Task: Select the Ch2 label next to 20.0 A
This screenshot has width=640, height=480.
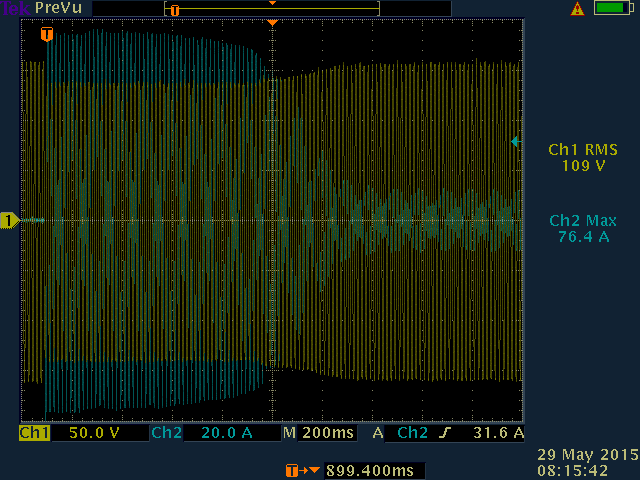Action: point(167,433)
